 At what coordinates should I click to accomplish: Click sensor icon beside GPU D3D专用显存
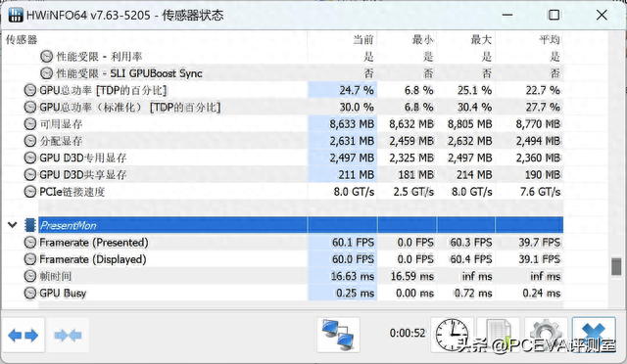click(x=30, y=158)
